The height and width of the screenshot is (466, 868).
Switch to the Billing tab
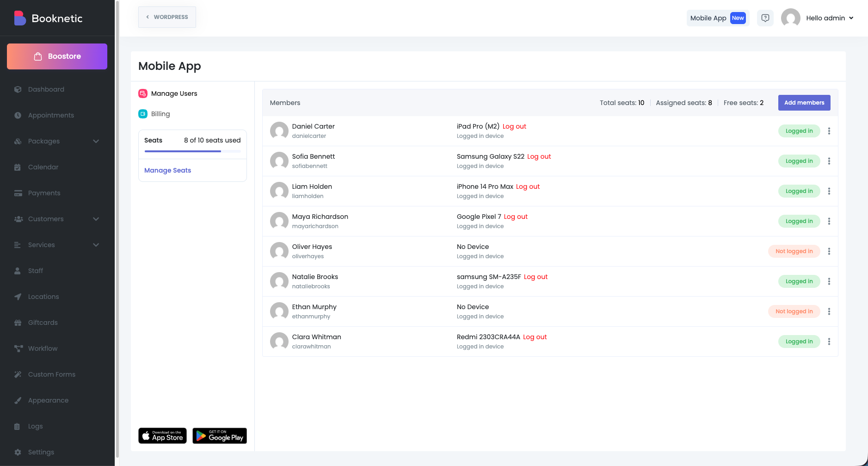(x=160, y=114)
